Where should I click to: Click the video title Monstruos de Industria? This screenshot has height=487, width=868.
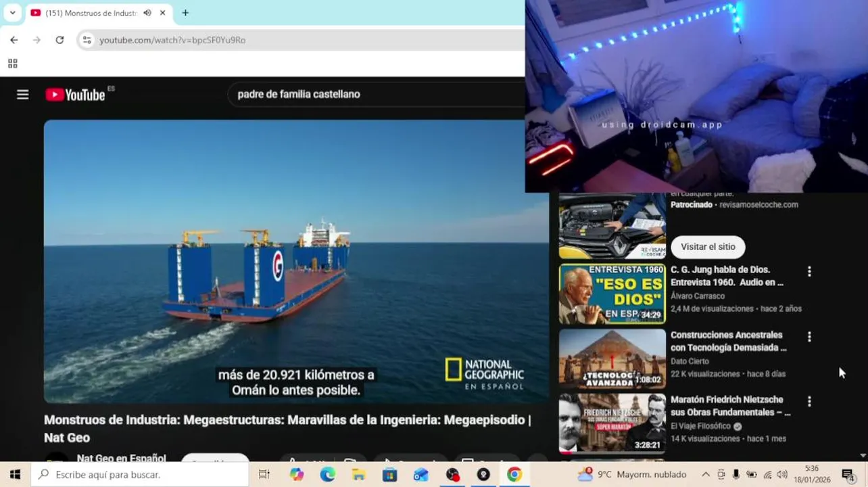[x=287, y=429]
